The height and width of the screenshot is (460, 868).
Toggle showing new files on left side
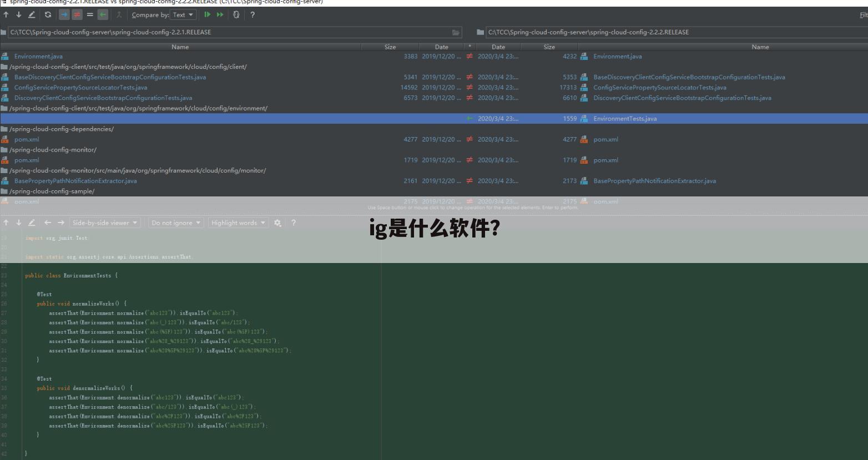(x=64, y=15)
